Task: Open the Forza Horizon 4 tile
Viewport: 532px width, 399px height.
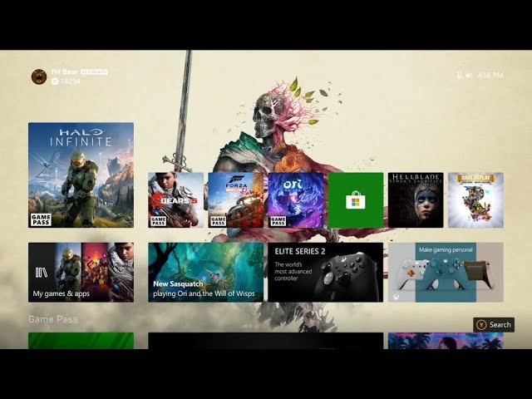Action: (236, 199)
